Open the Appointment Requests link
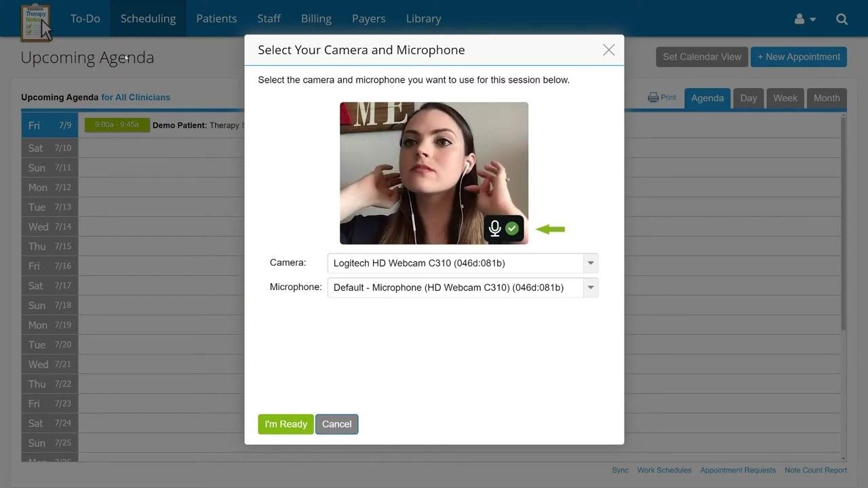 [x=738, y=470]
